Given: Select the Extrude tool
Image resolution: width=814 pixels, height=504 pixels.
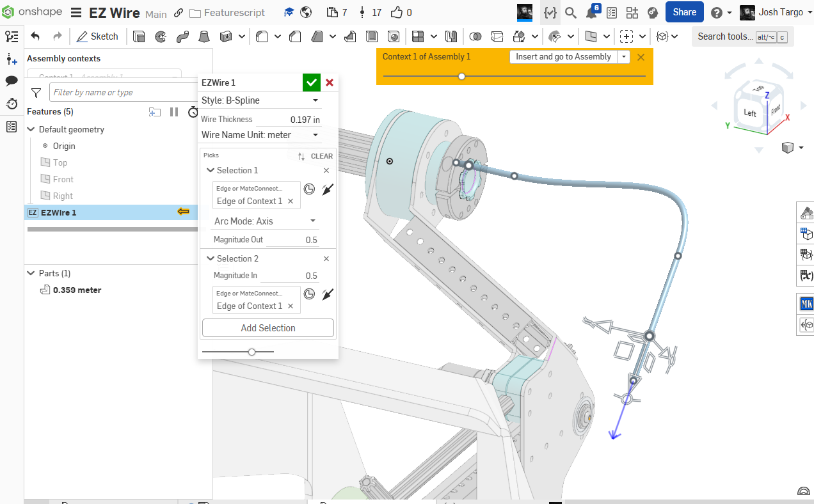Looking at the screenshot, I should click(139, 36).
